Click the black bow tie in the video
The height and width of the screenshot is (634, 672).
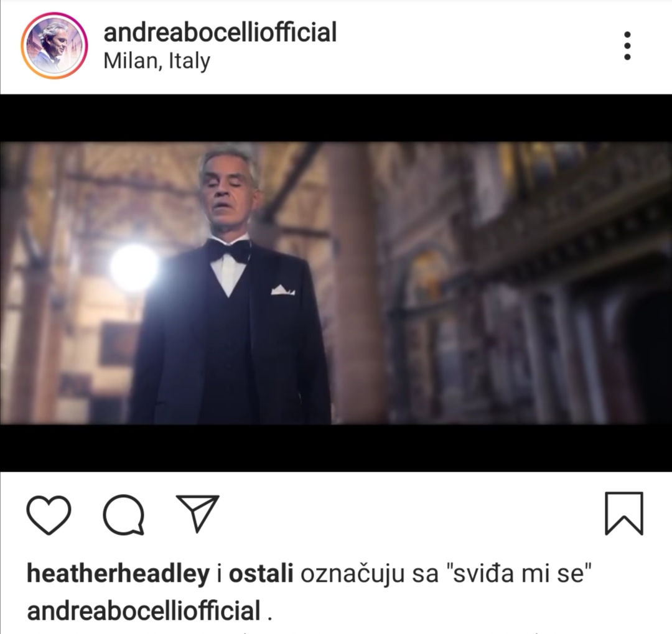229,250
